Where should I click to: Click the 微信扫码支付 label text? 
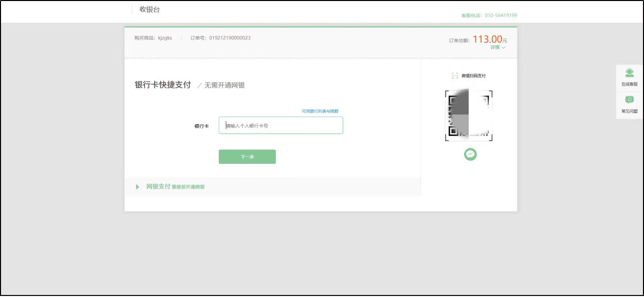click(x=473, y=76)
